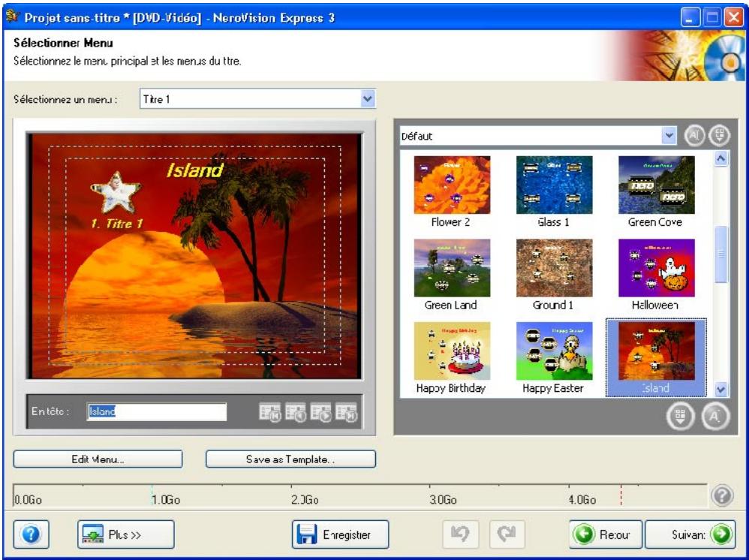Click the NeroVision application icon in title bar
749x560 pixels.
(12, 17)
